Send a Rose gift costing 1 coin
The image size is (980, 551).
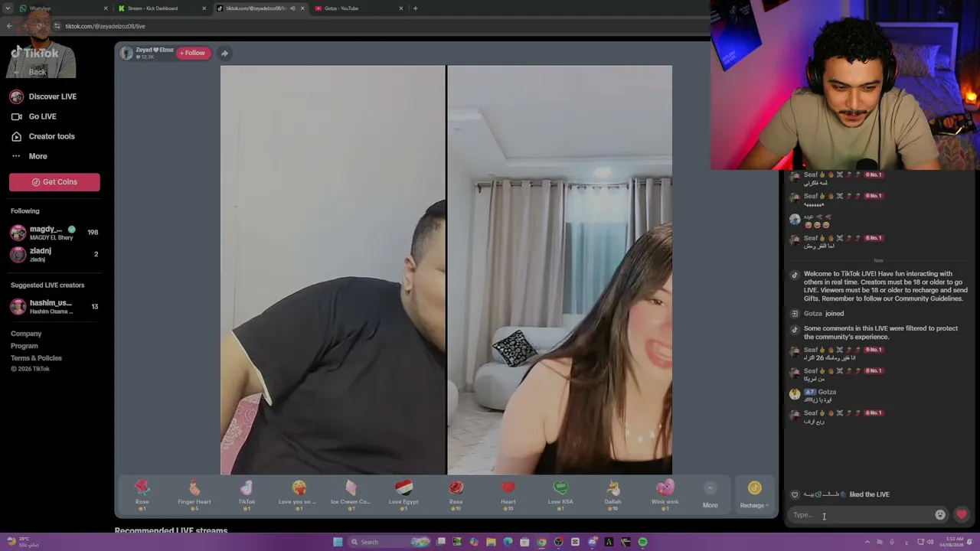tap(142, 495)
